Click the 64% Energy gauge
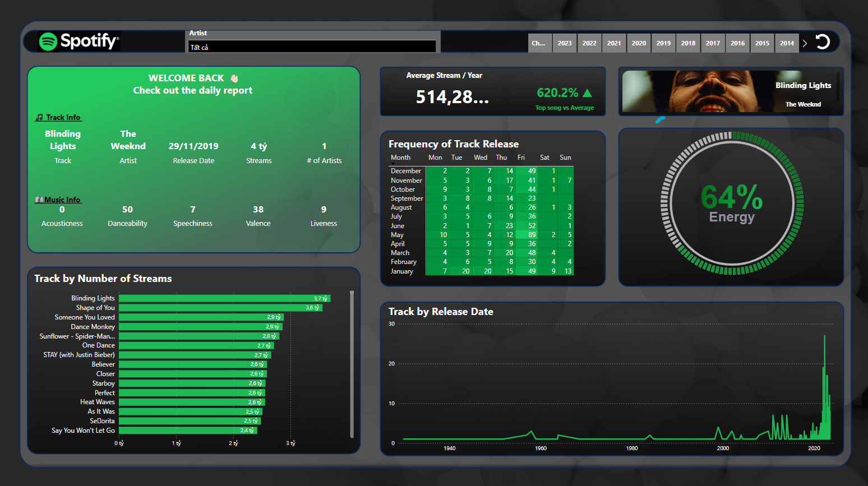Image resolution: width=868 pixels, height=486 pixels. [732, 203]
